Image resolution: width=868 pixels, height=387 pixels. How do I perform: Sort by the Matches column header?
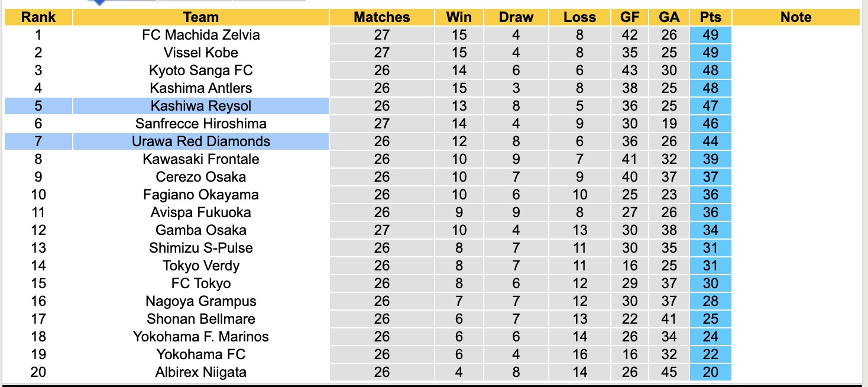click(381, 17)
